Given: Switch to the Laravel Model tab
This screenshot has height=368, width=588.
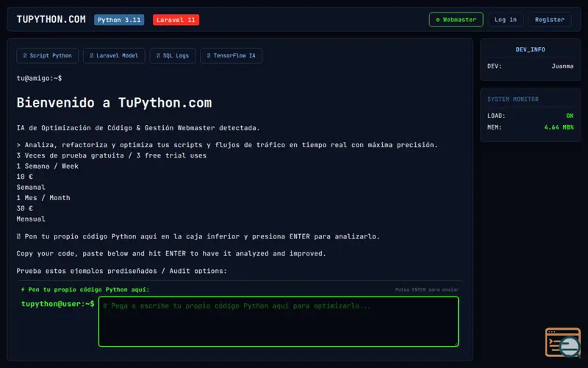Looking at the screenshot, I should 114,56.
